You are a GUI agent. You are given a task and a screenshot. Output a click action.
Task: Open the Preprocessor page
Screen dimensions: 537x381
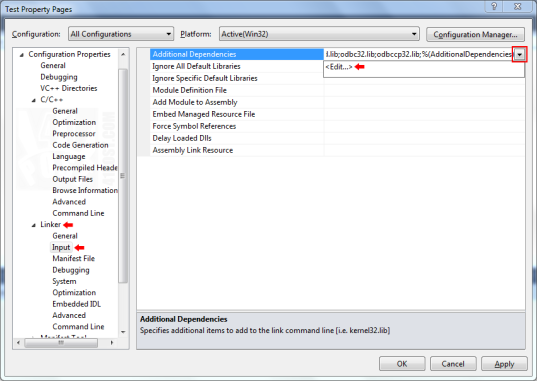74,134
